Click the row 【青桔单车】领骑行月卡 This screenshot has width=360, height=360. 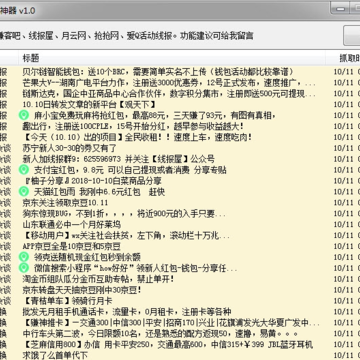180,301
